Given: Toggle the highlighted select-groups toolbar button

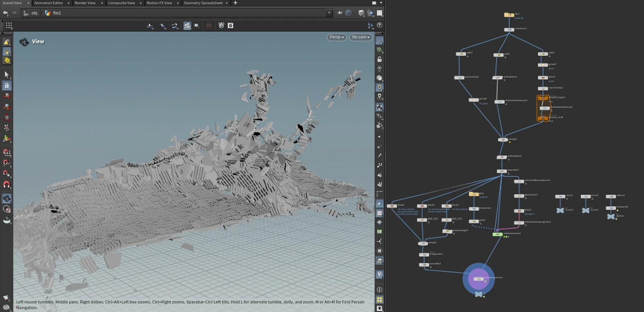Looking at the screenshot, I should pyautogui.click(x=187, y=25).
